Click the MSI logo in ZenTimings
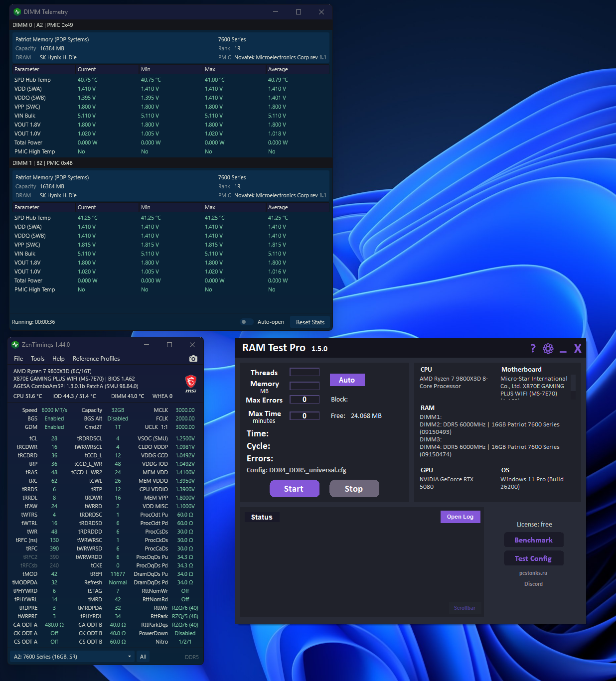The height and width of the screenshot is (681, 616). (x=190, y=383)
